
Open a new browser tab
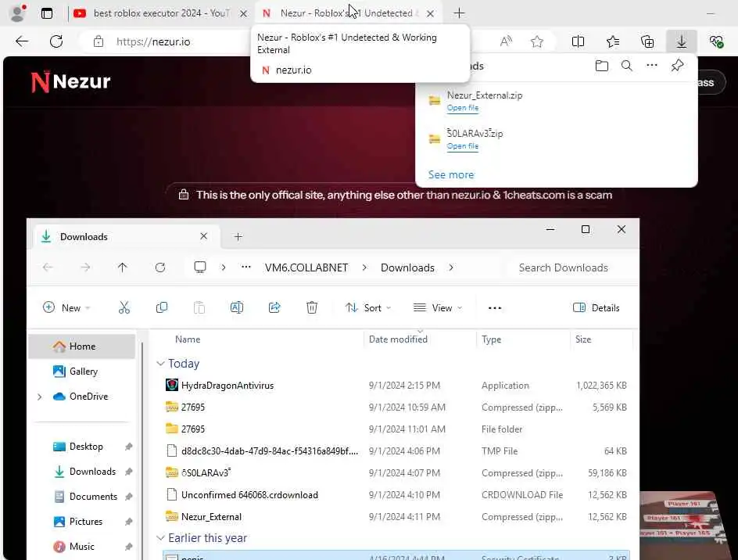pos(459,13)
